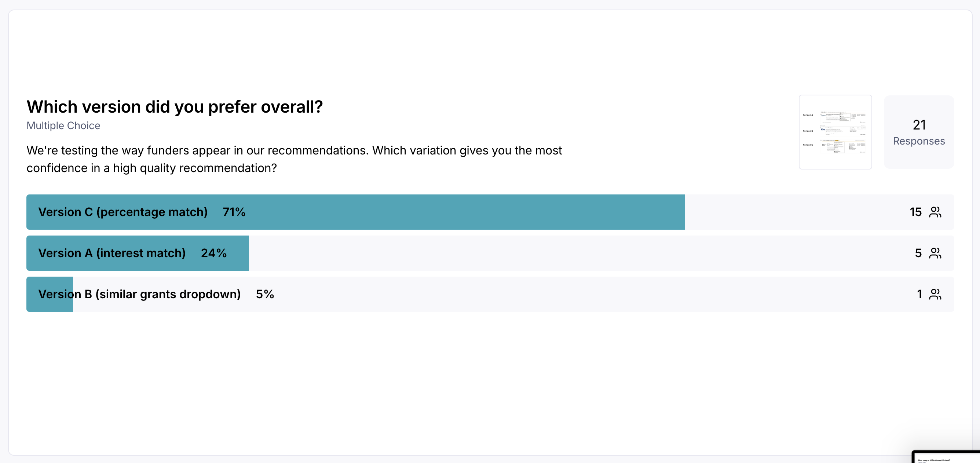Click the 21 total responses number
Image resolution: width=980 pixels, height=463 pixels.
pos(919,125)
